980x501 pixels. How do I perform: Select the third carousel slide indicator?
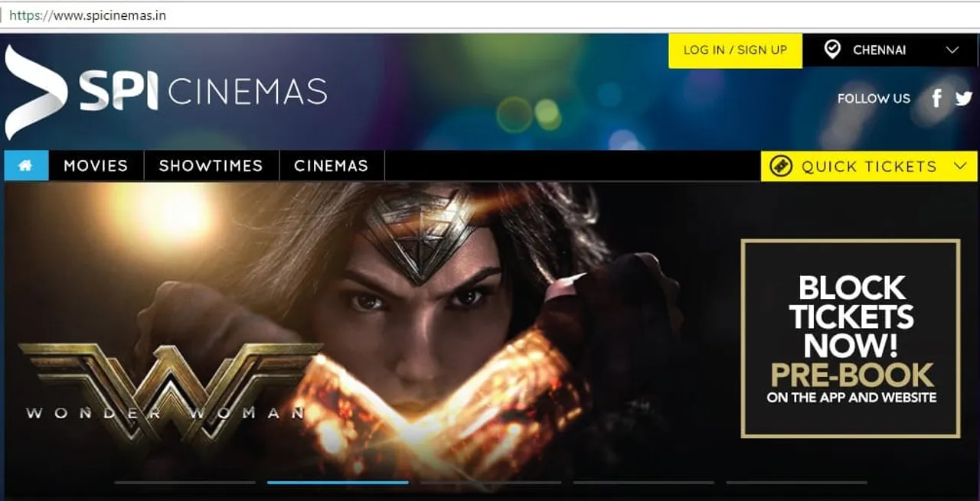pos(491,483)
